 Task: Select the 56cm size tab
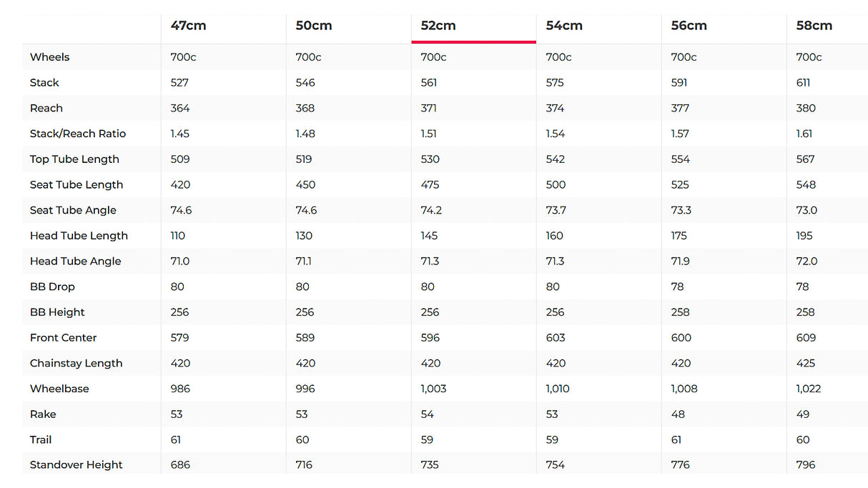tap(689, 26)
